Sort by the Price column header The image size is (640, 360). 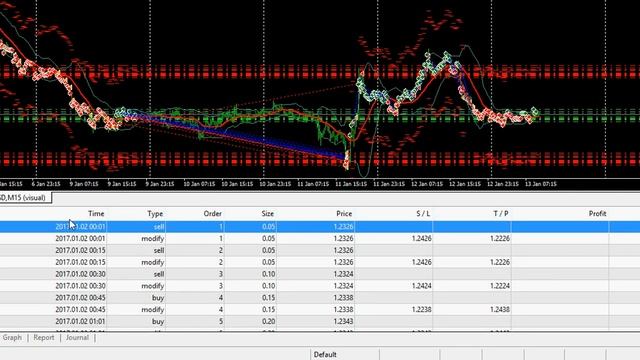344,213
